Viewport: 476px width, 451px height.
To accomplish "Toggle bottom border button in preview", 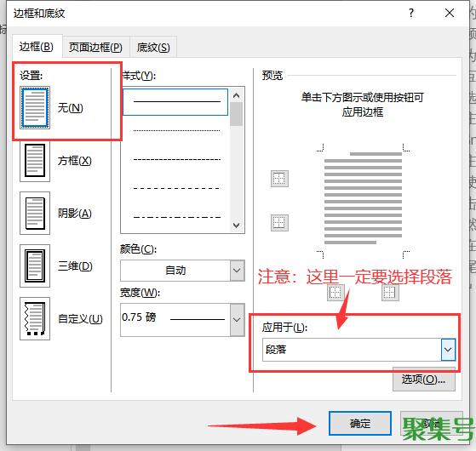I will (279, 223).
